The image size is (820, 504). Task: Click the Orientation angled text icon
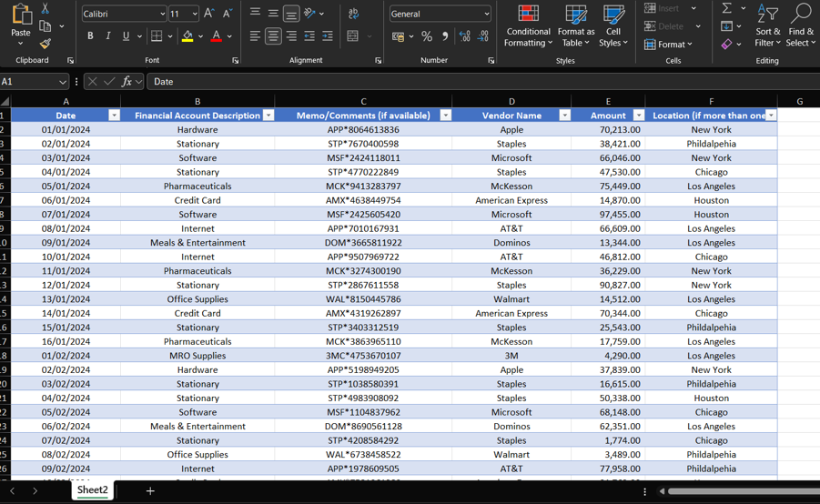click(309, 13)
